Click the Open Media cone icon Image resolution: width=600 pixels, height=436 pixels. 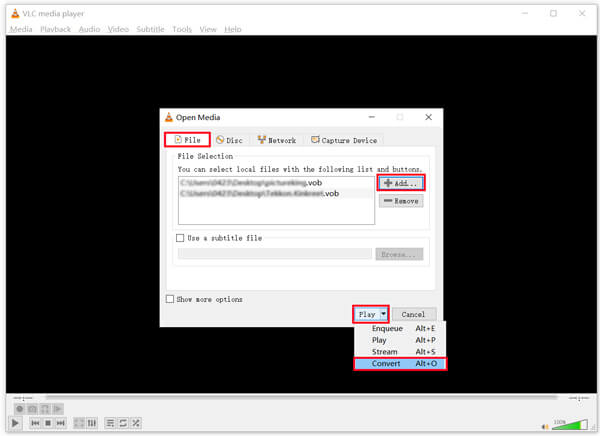tap(169, 117)
